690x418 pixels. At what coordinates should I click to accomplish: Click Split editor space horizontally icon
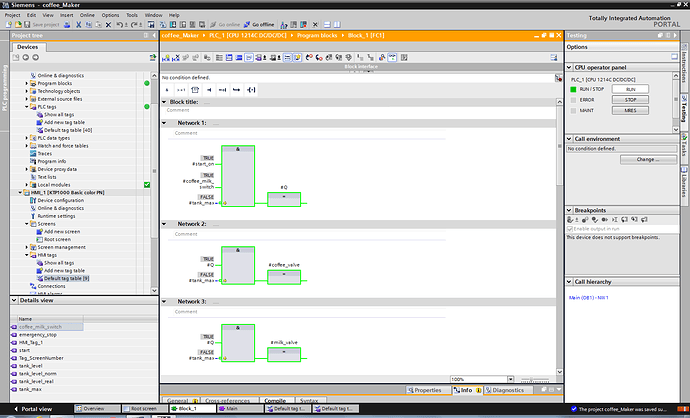click(327, 25)
